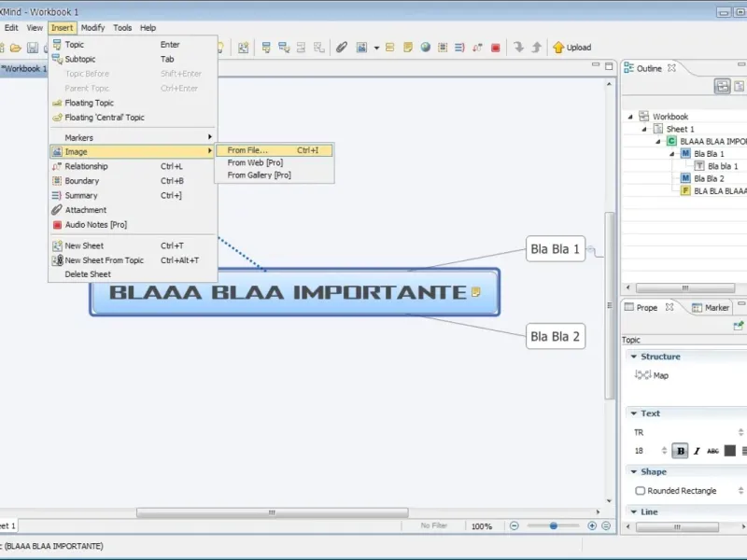Select From Web [Pro] option
Screen dimensions: 747x560
coord(275,162)
